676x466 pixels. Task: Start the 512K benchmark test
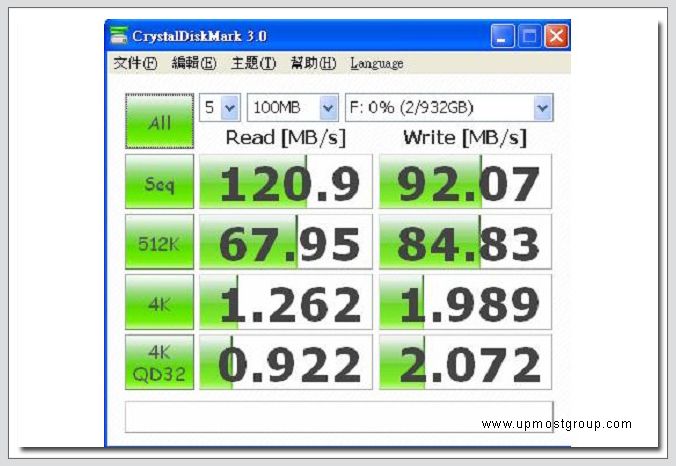[160, 242]
